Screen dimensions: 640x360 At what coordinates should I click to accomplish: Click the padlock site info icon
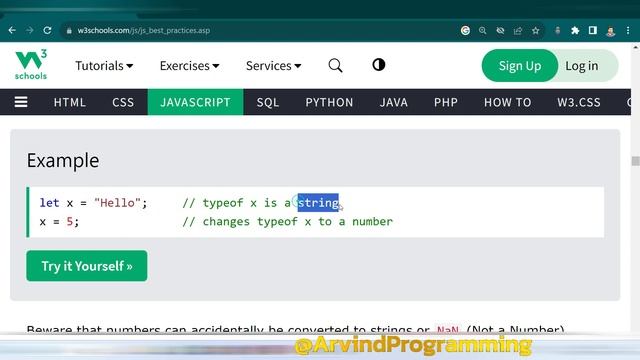coord(69,31)
